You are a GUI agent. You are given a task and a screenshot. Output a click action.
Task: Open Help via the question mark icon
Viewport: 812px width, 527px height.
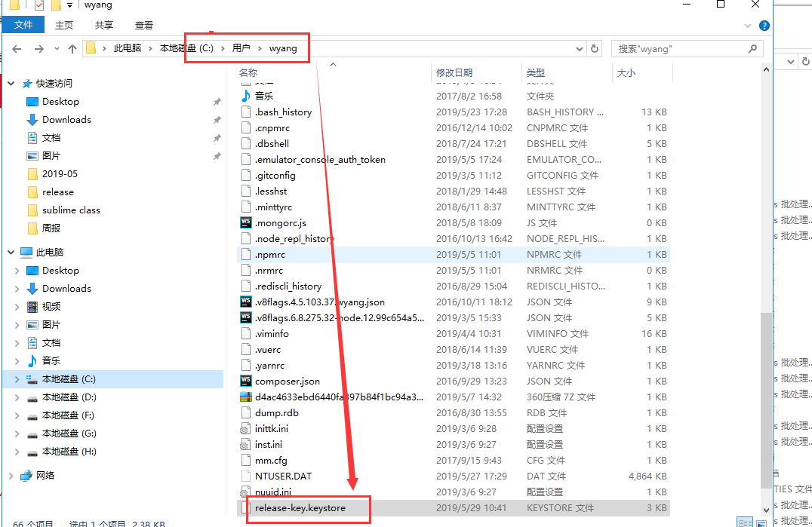764,24
